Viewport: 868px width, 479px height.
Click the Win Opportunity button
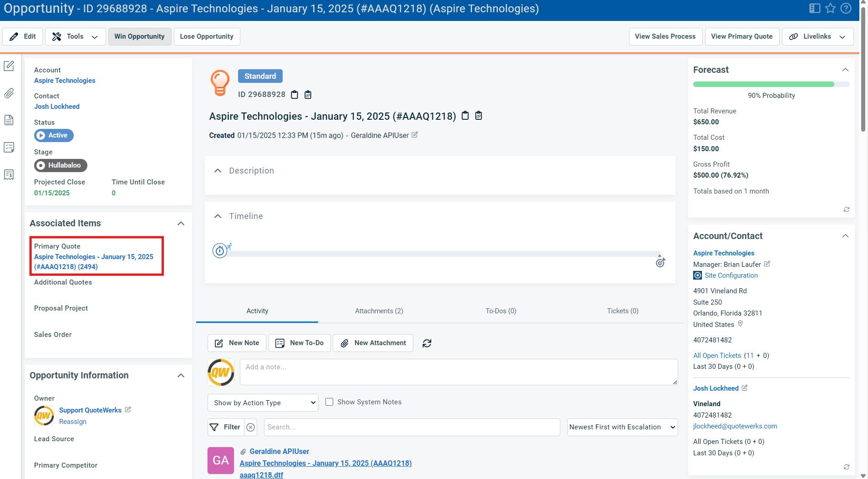click(139, 36)
